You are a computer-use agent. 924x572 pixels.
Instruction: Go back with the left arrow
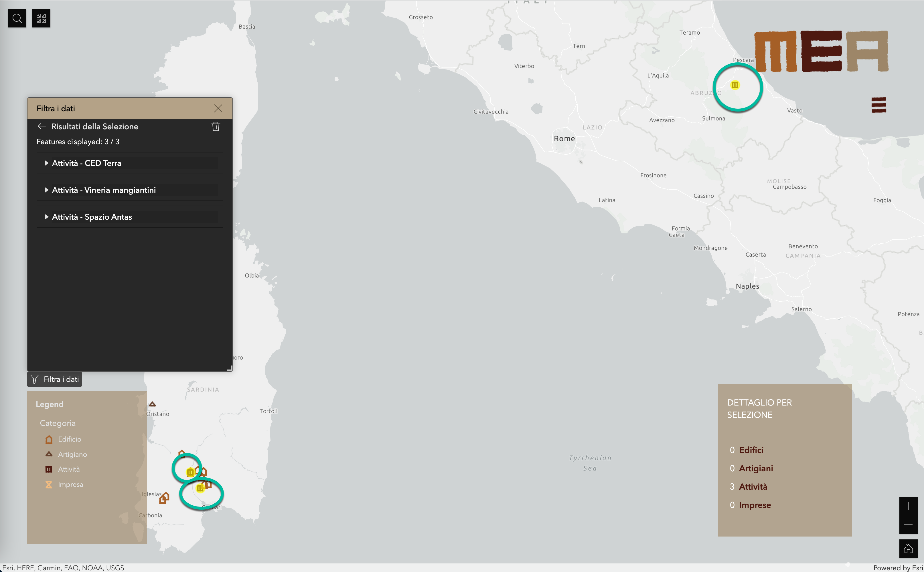coord(42,126)
